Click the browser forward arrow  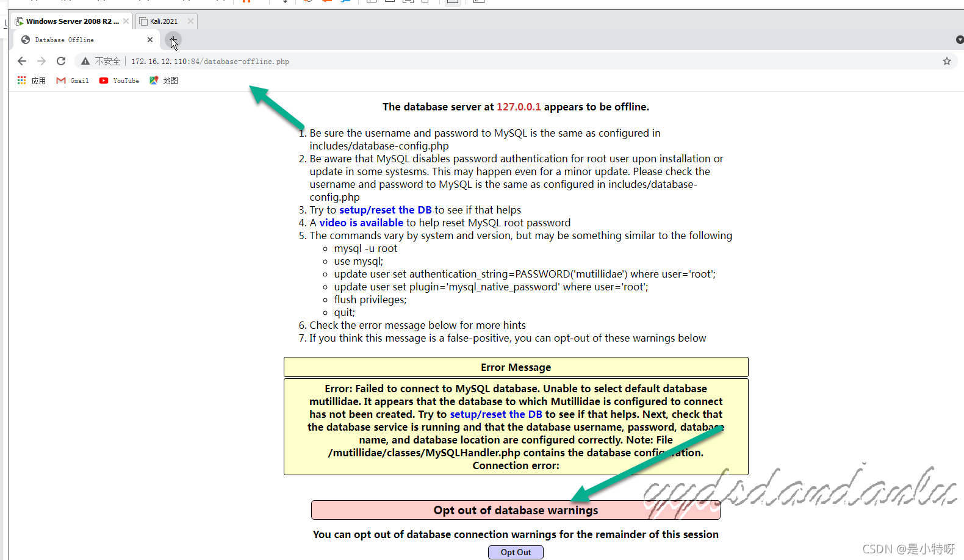pos(41,61)
